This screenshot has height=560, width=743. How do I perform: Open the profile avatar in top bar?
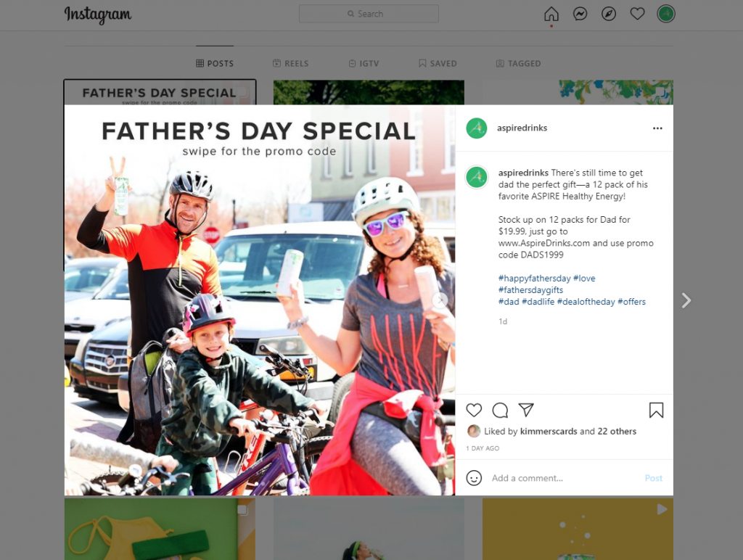666,14
